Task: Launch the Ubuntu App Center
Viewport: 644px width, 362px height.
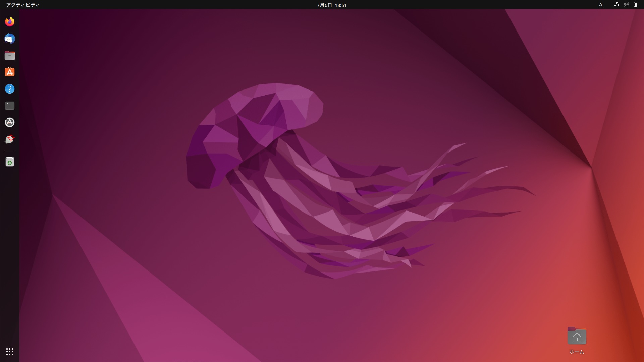Action: point(10,72)
